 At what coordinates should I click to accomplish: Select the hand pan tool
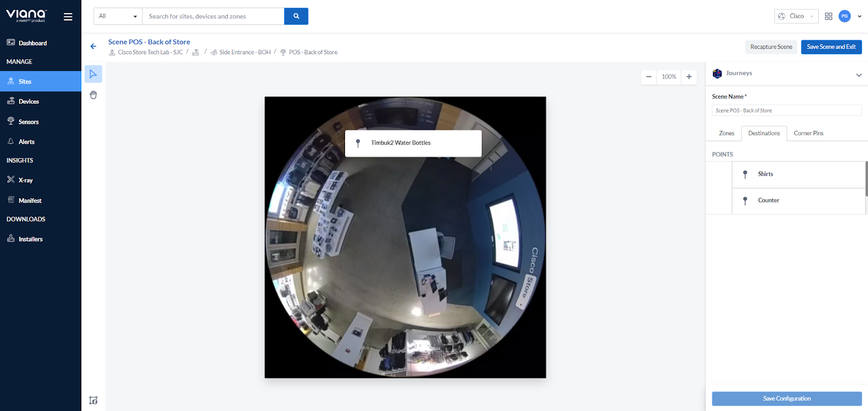click(93, 95)
